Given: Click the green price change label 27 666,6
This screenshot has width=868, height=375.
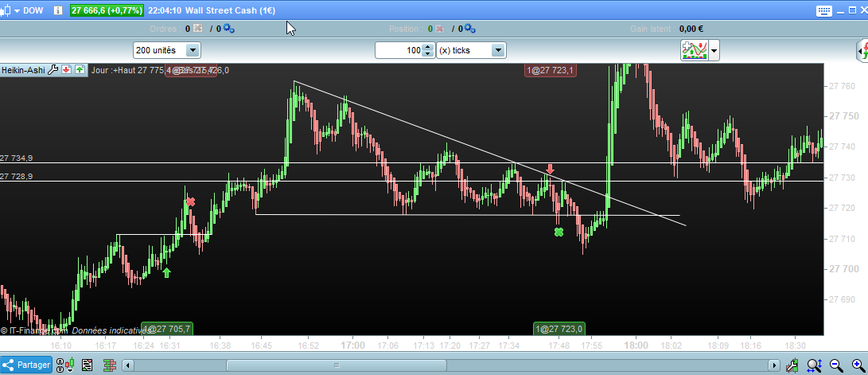Looking at the screenshot, I should pos(107,10).
